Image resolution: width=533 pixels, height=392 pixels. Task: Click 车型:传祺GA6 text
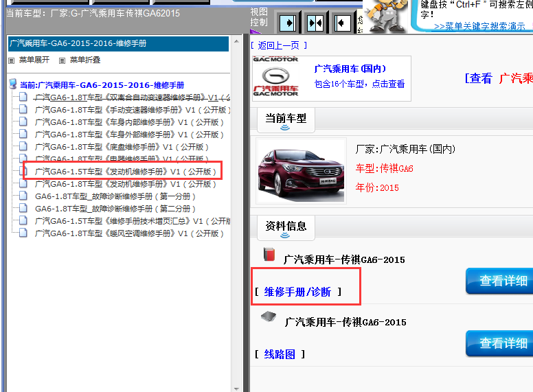tap(384, 168)
